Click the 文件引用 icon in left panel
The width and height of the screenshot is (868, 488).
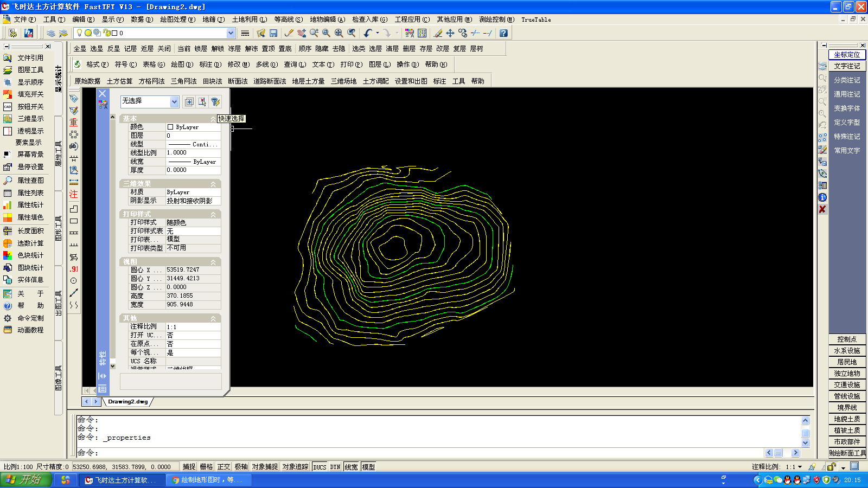coord(8,57)
